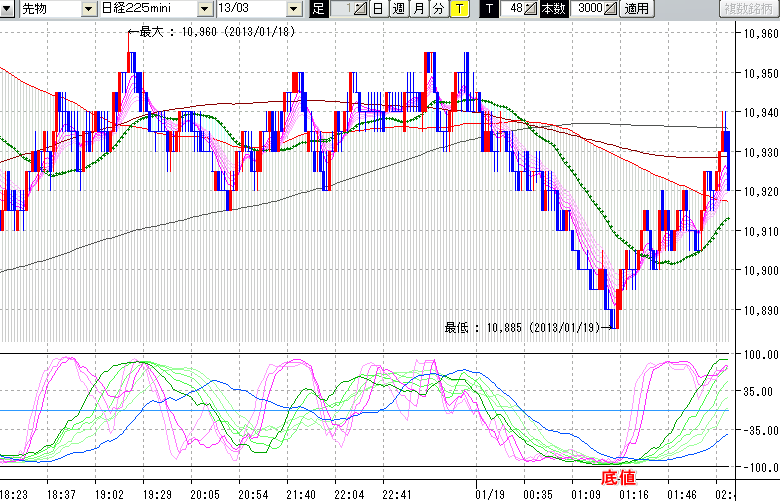
Task: Click the black 本数 label icon
Action: click(552, 9)
